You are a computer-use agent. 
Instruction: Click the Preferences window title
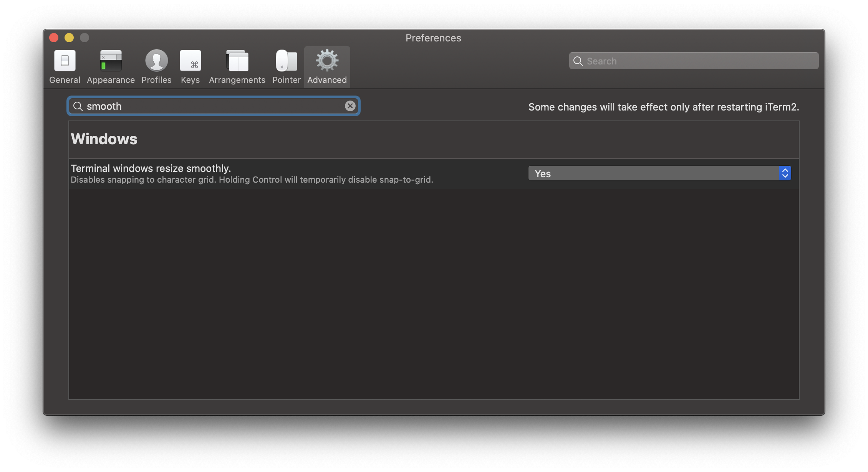pos(433,38)
